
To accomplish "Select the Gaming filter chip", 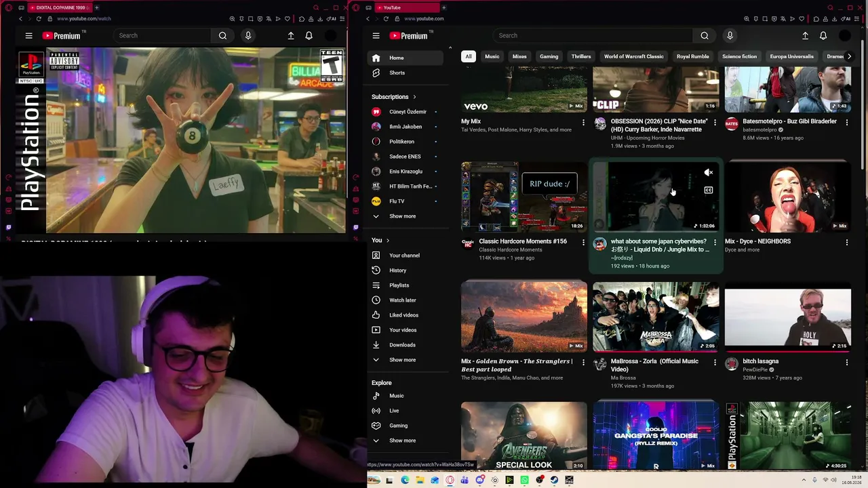I will (549, 56).
